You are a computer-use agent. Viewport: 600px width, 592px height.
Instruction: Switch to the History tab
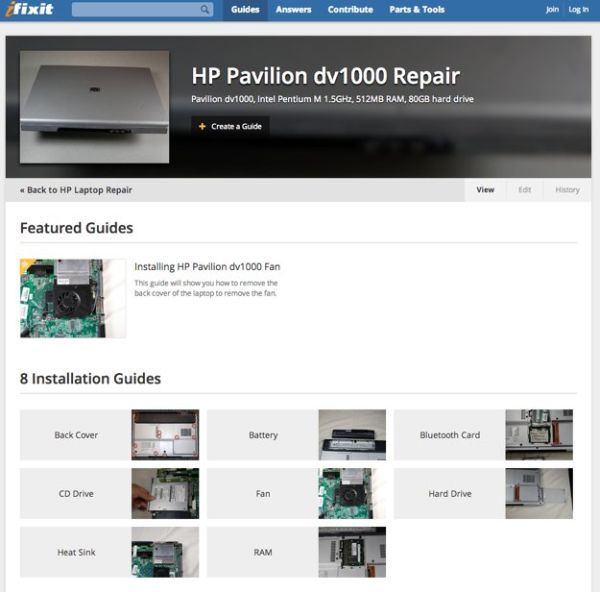[567, 190]
